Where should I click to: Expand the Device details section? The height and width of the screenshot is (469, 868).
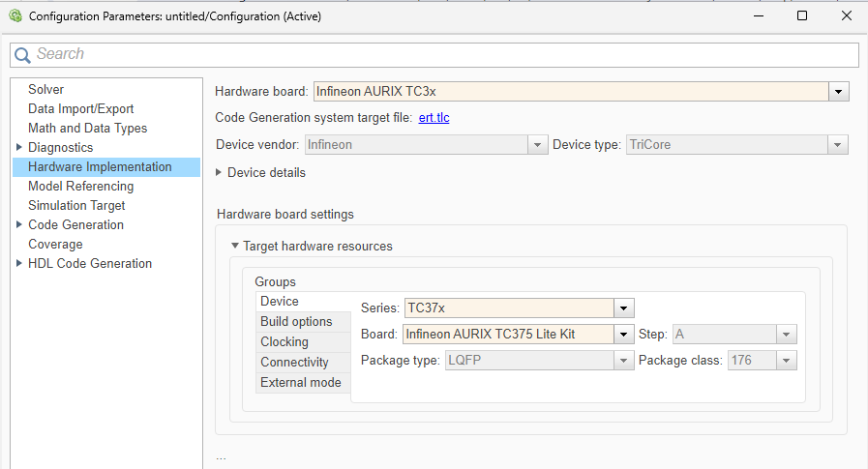pos(219,172)
